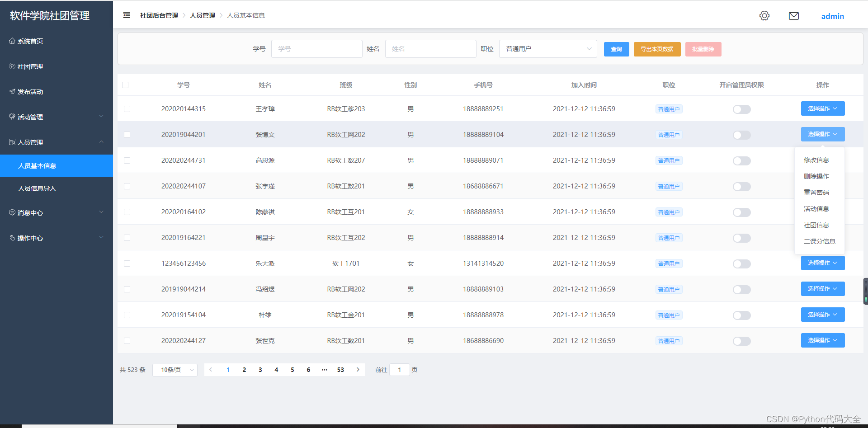Open 人员信息导入 in the sidebar

coord(57,188)
